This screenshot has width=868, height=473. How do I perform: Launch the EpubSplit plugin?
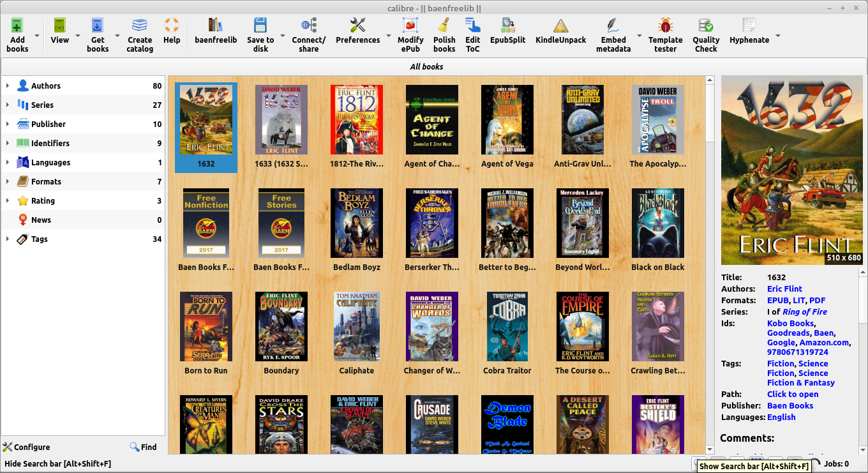508,26
